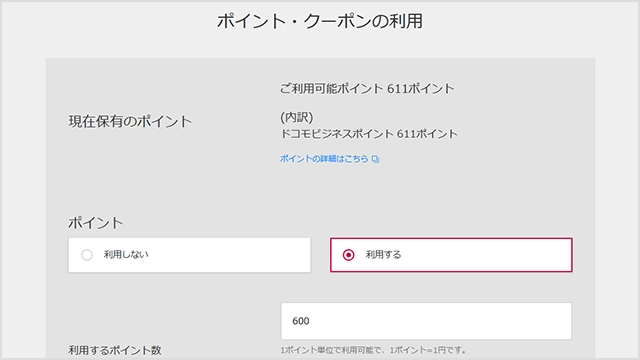The height and width of the screenshot is (360, 640).
Task: Click the ポイント・クーポンの利用 page heading
Action: click(320, 21)
